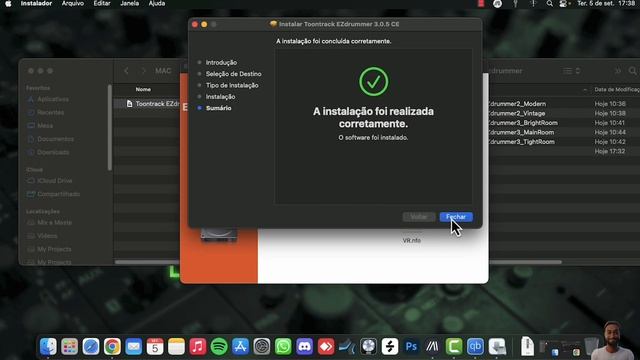Viewport: 640px width, 360px height.
Task: Click the red recording icon in the menu bar
Action: click(481, 4)
